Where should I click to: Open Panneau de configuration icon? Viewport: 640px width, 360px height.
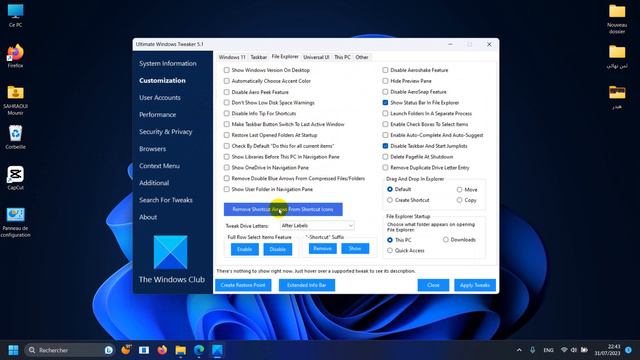[x=15, y=222]
